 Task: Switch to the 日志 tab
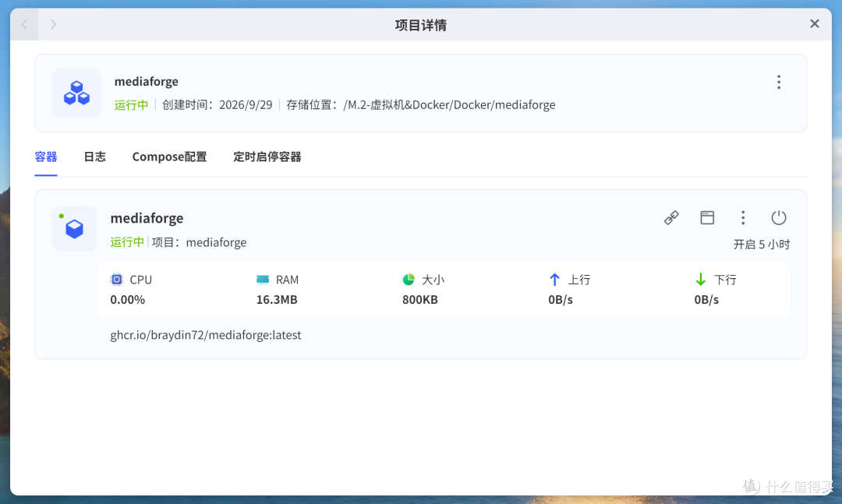click(94, 157)
